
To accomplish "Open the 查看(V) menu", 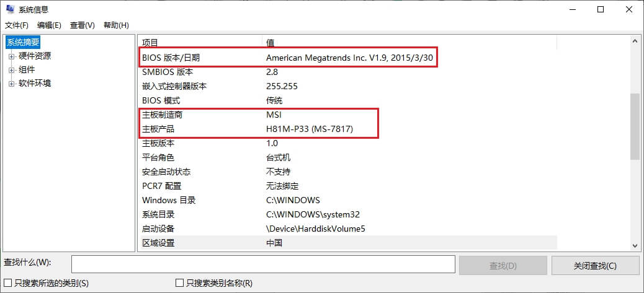I will [x=82, y=25].
